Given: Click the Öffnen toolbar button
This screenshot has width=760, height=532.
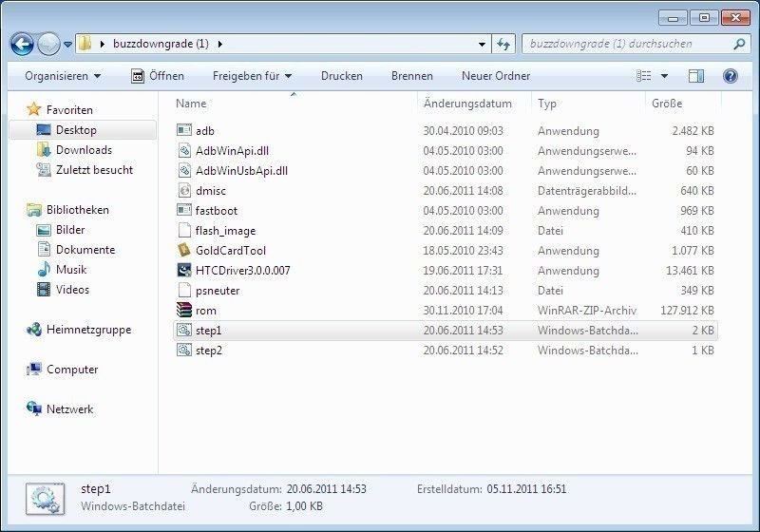Looking at the screenshot, I should pos(158,76).
